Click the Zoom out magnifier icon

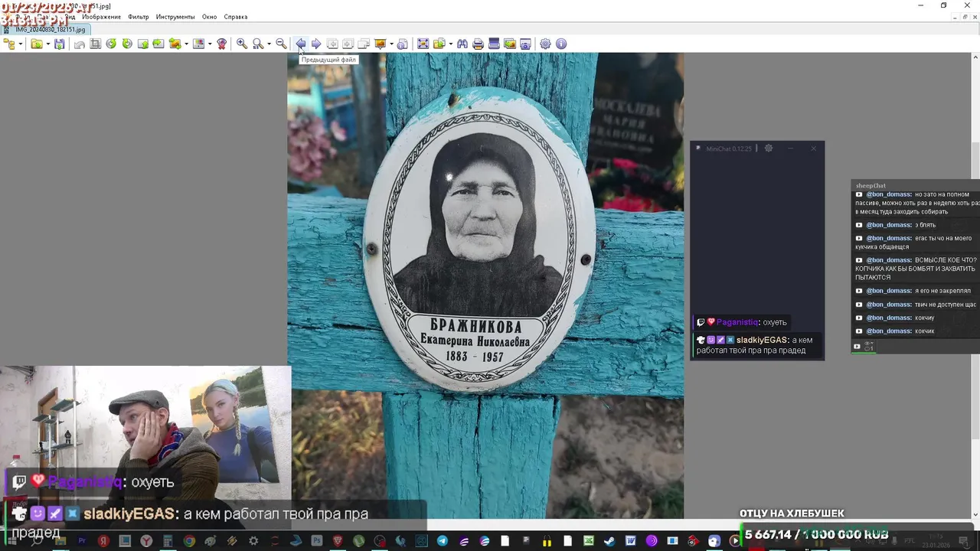click(281, 44)
